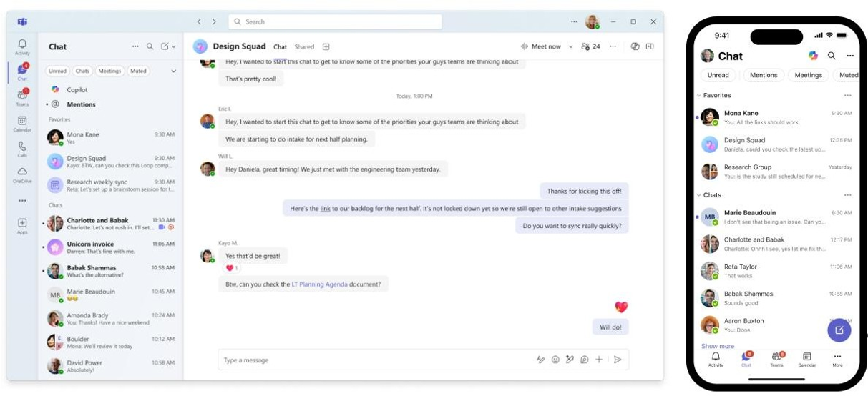This screenshot has height=396, width=868.
Task: Open the Teams tab in the mobile bottom bar
Action: point(777,358)
